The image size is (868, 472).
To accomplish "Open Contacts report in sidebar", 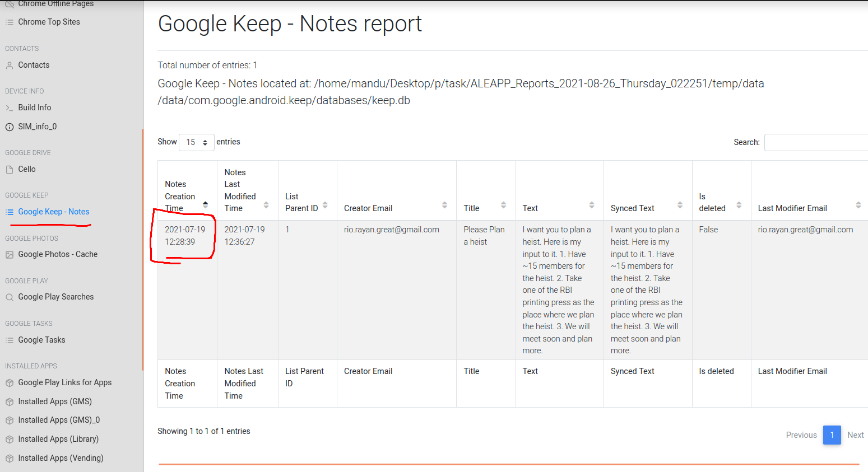I will point(34,65).
